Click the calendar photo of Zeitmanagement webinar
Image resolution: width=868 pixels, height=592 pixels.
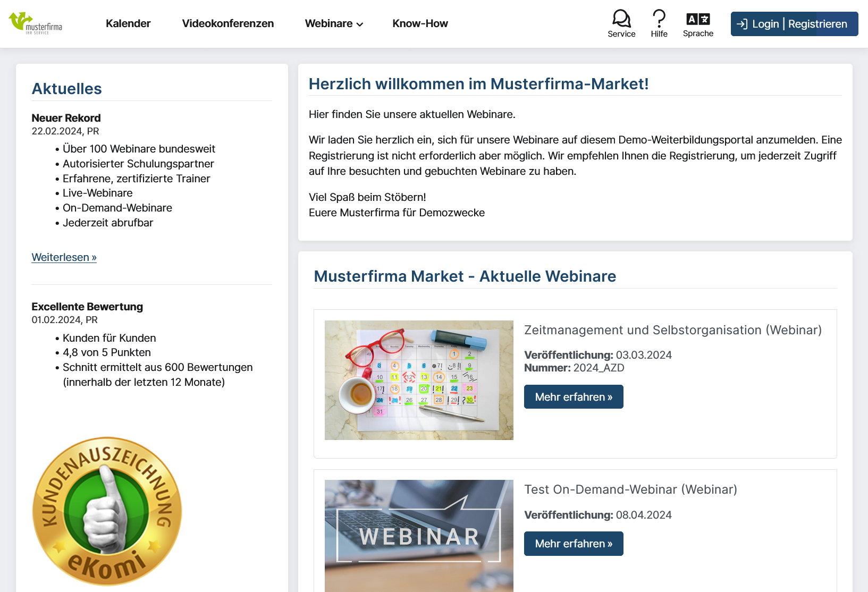[x=419, y=380]
